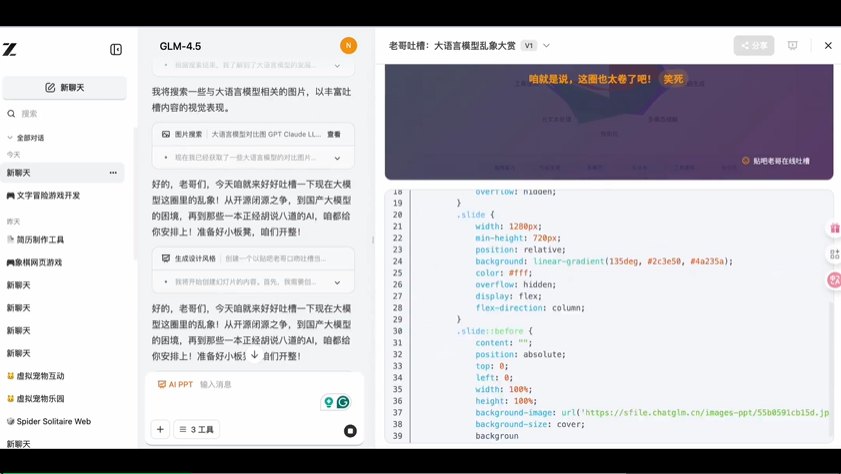Click the Grammarly G icon
Viewport: 841px width, 474px height.
pos(343,402)
